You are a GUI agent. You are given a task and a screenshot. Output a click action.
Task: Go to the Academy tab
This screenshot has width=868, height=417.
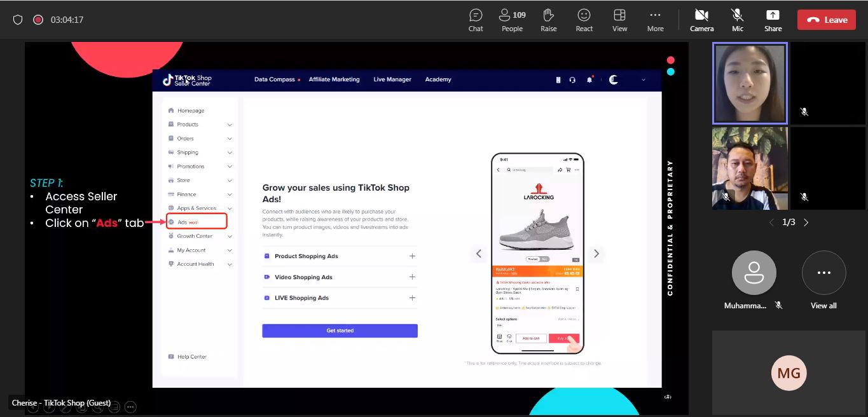coord(438,79)
